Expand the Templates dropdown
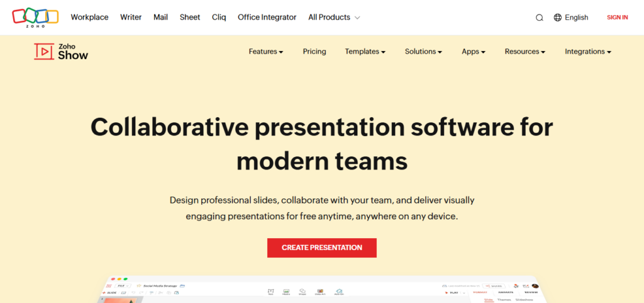 [x=365, y=52]
